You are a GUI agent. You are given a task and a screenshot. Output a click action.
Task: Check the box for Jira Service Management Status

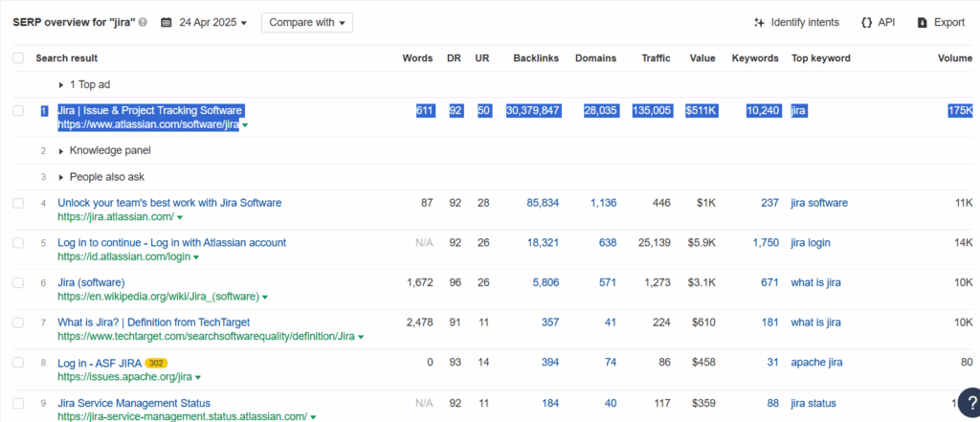coord(18,403)
